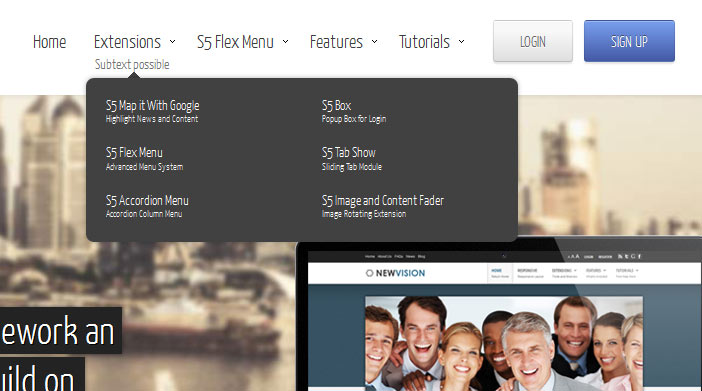The width and height of the screenshot is (702, 391).
Task: Click the S5 Flex Menu top label
Action: (235, 42)
